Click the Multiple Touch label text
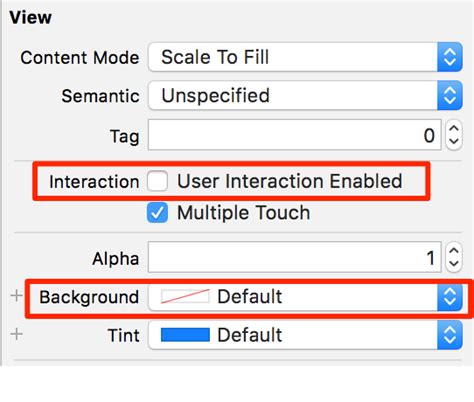The width and height of the screenshot is (474, 402). pyautogui.click(x=244, y=213)
